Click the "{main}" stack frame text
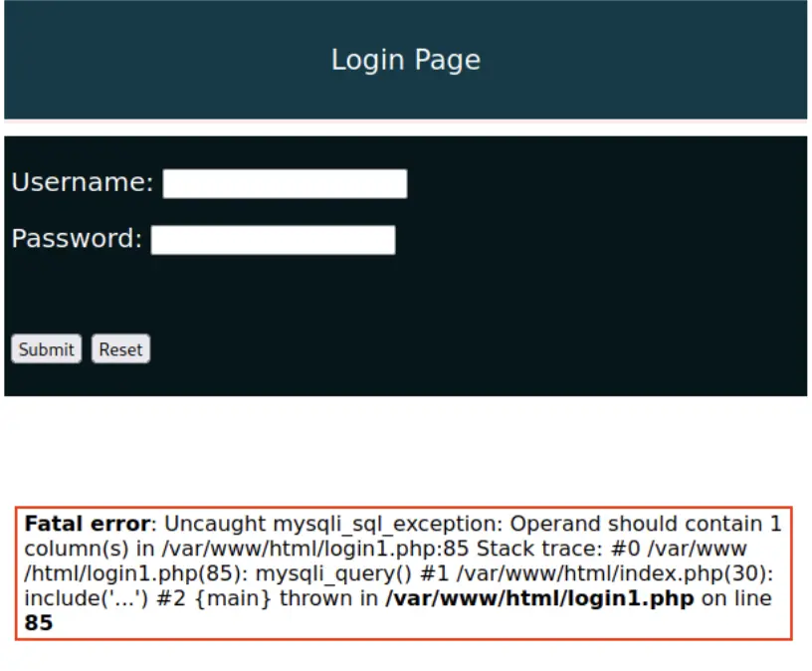This screenshot has width=812, height=671. [240, 598]
